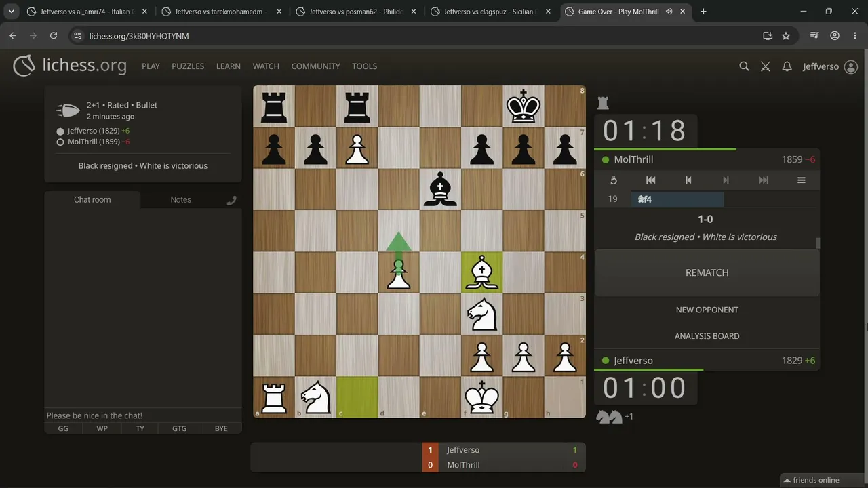Click the black king on g8
The image size is (868, 488).
(524, 106)
